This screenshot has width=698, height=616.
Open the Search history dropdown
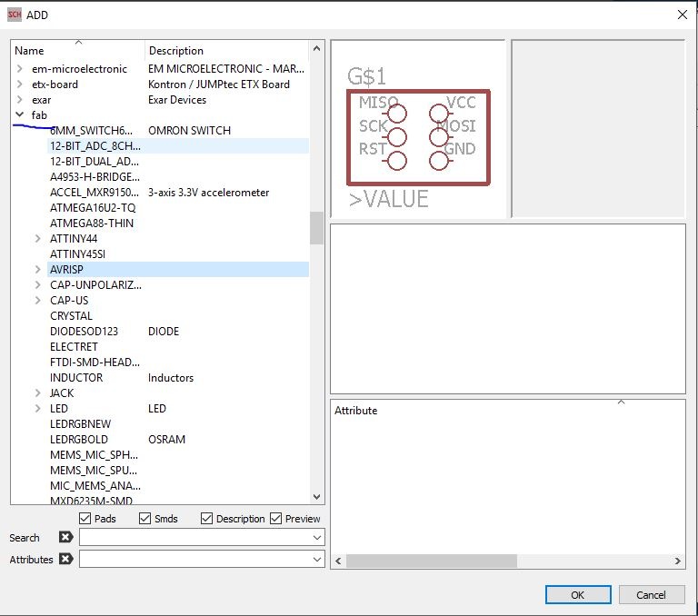tap(317, 538)
